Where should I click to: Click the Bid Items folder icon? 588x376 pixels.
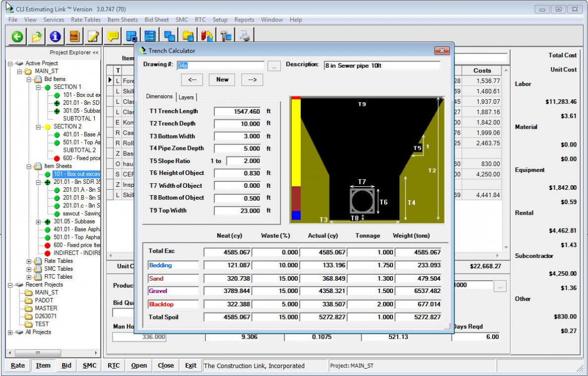tap(38, 79)
